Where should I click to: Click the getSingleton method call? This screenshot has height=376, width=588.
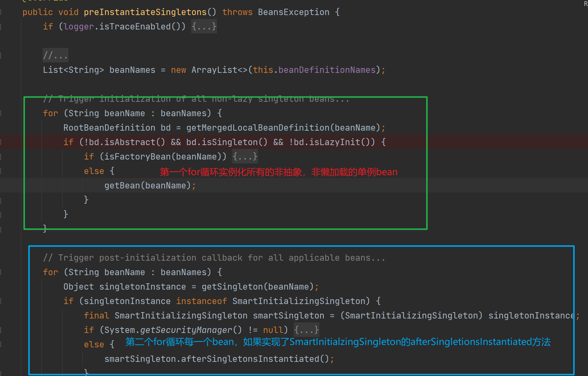coord(232,287)
